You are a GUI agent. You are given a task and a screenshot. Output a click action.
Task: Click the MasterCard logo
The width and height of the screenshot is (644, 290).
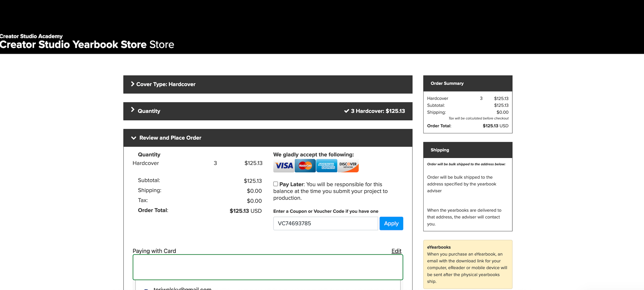305,166
